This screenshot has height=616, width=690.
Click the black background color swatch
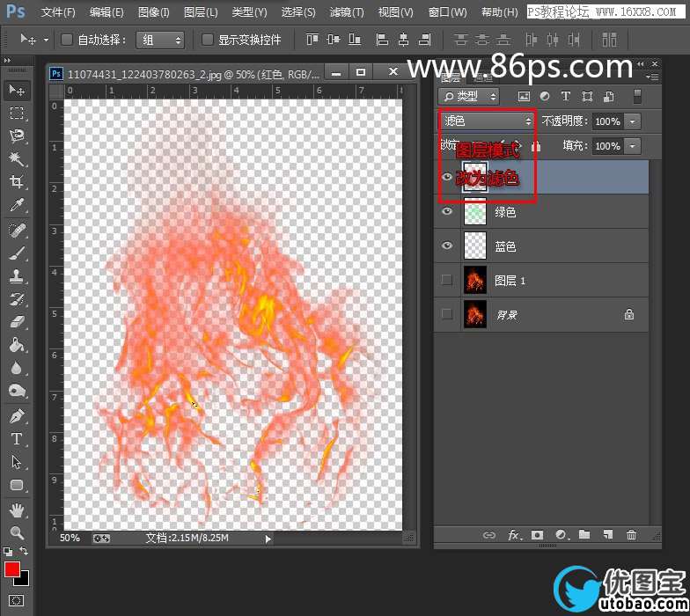tap(25, 581)
